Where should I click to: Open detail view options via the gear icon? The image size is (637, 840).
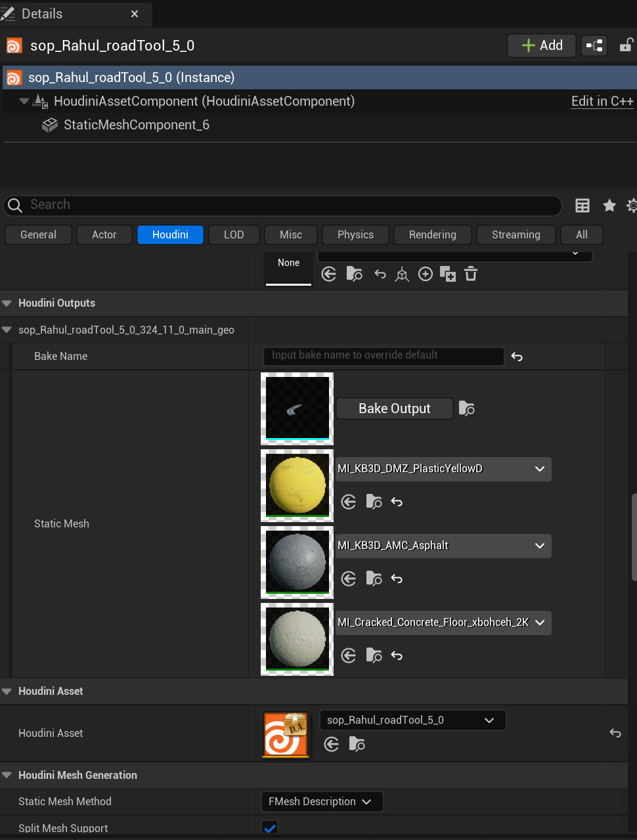tap(631, 205)
